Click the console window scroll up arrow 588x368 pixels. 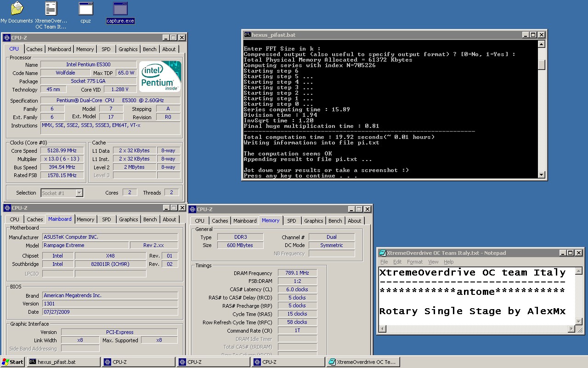click(541, 45)
